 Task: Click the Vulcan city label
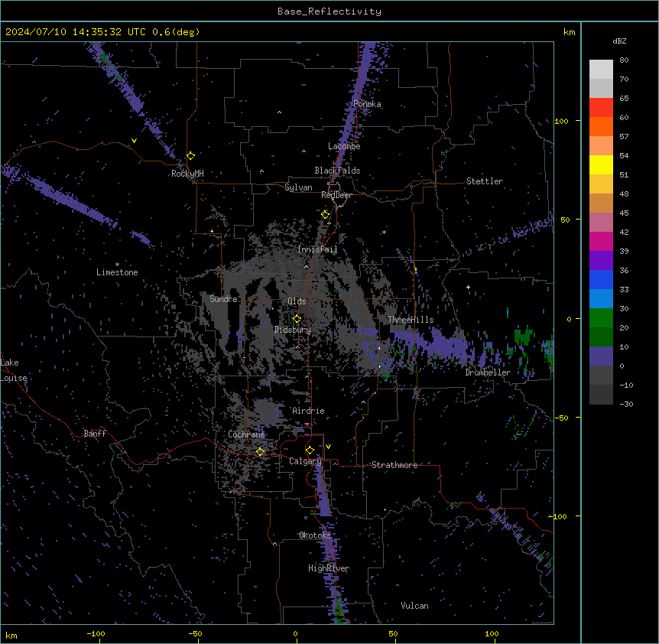pos(415,606)
